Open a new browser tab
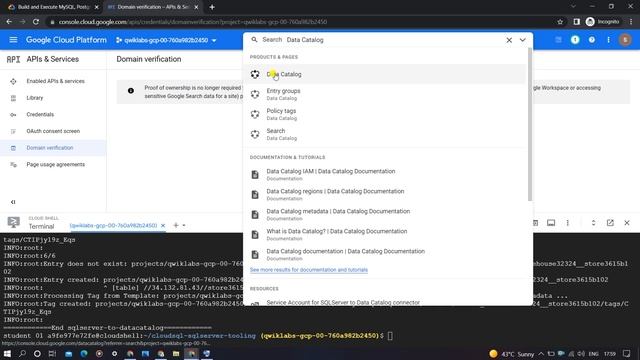The height and width of the screenshot is (360, 640). [x=212, y=7]
